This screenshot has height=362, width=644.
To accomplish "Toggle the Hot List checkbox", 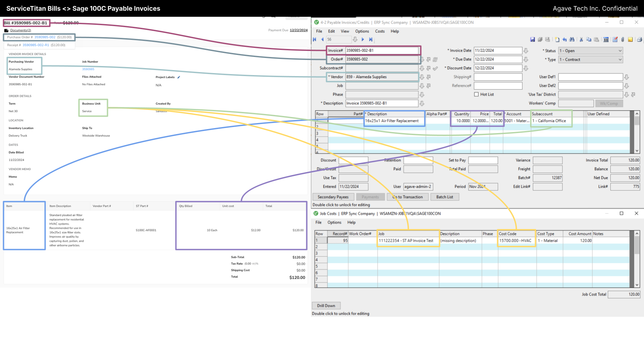I will coord(476,95).
